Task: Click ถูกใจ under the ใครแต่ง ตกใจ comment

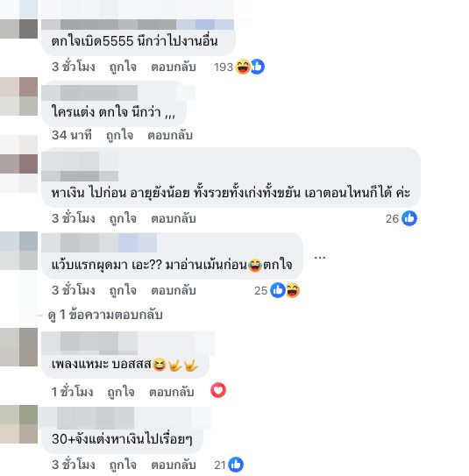Action: pyautogui.click(x=119, y=135)
